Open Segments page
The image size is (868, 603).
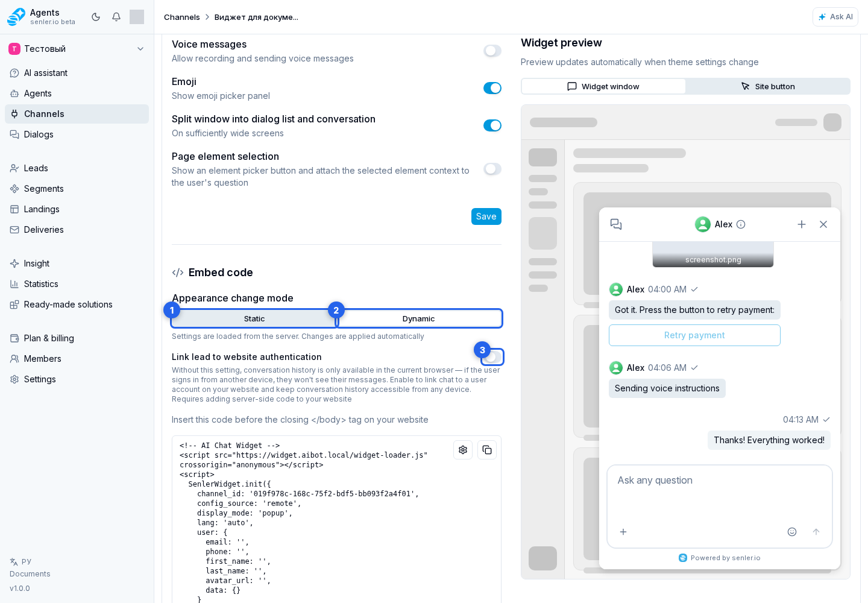(77, 189)
